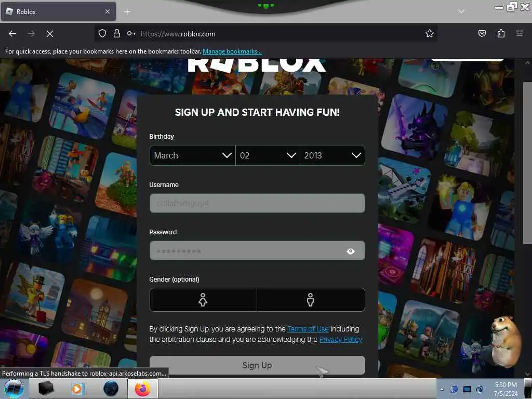Screen dimensions: 532x399
Task: Click the Sign Up button
Action: [x=257, y=365]
